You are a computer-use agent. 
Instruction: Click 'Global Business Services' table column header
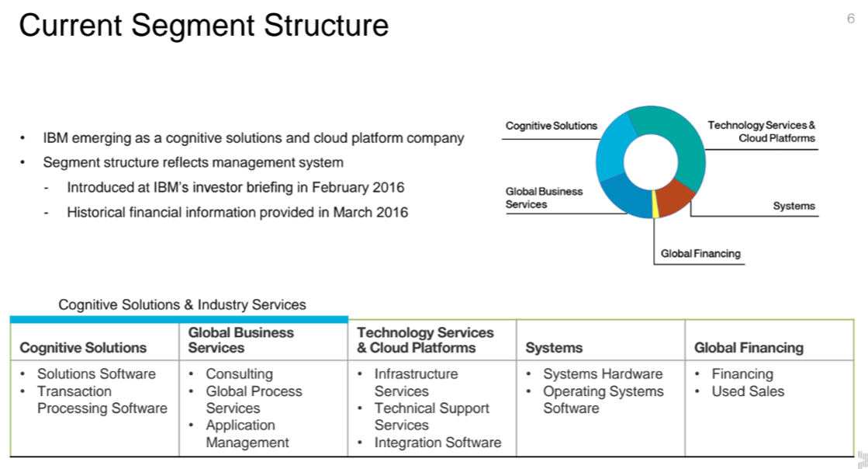[x=240, y=340]
